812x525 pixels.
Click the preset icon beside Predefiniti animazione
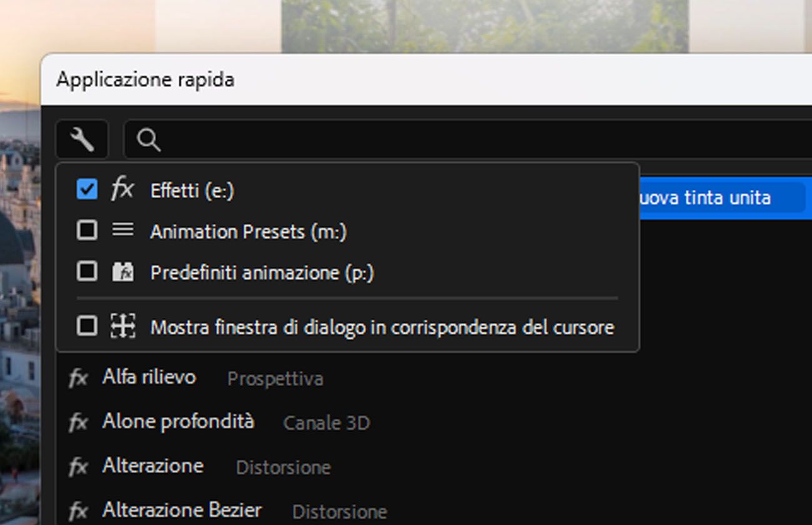tap(122, 272)
